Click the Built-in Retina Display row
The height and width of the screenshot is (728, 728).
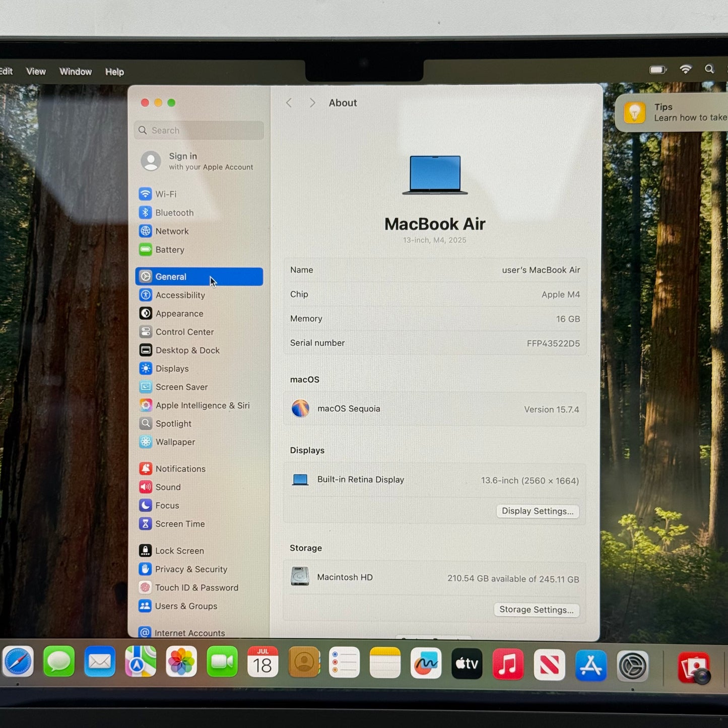[435, 480]
